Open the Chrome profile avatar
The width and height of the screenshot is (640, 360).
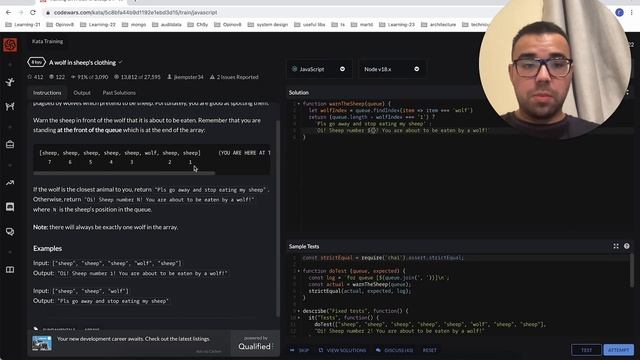(x=619, y=13)
